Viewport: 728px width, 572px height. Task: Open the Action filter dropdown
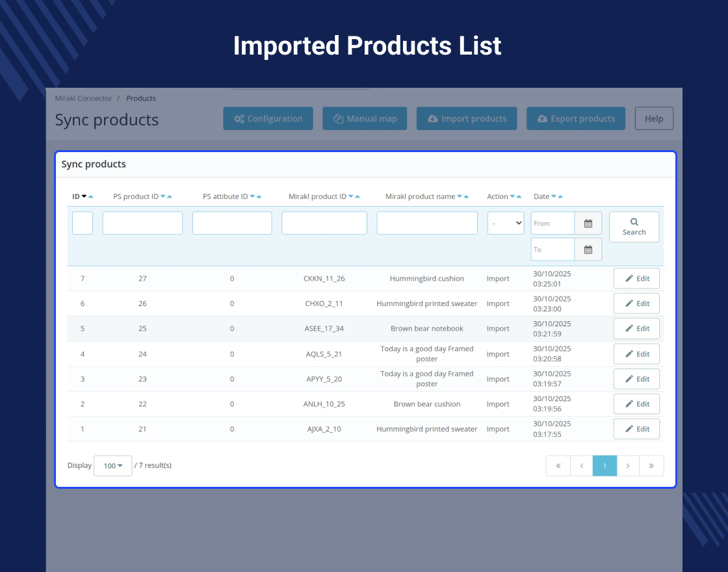(506, 224)
